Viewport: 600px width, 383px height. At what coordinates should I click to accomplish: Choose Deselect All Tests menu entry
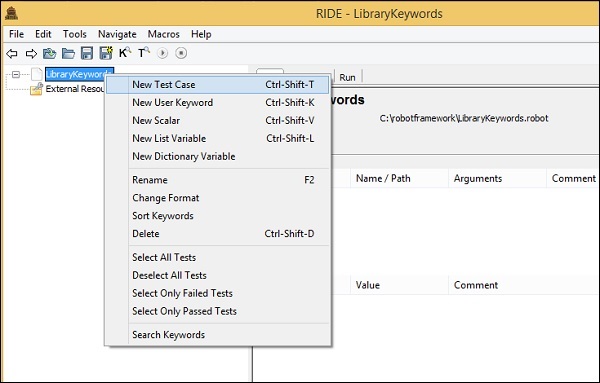point(217,275)
